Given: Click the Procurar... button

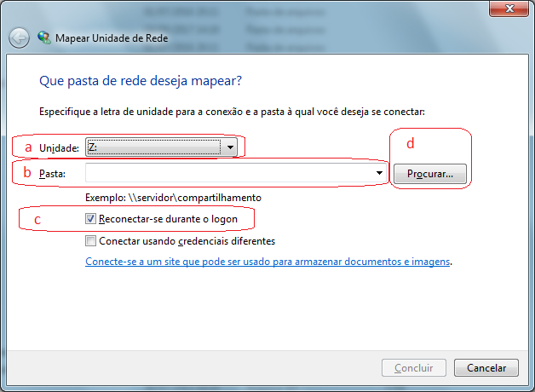Looking at the screenshot, I should pos(429,174).
